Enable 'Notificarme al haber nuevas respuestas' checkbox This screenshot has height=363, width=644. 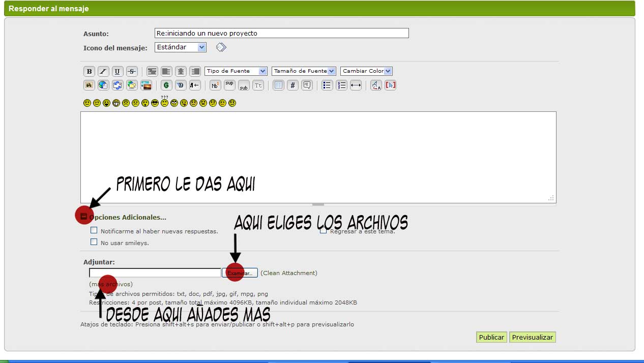(x=94, y=230)
